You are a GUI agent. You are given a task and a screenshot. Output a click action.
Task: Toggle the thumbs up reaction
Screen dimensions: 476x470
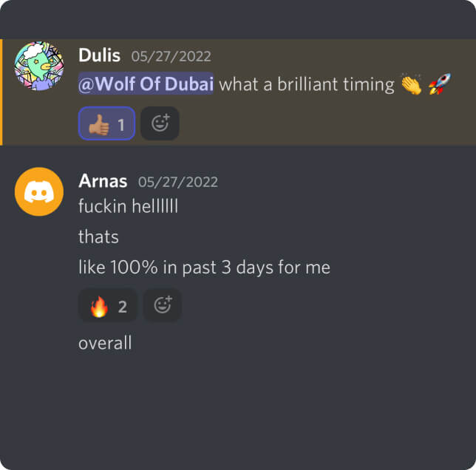[106, 123]
